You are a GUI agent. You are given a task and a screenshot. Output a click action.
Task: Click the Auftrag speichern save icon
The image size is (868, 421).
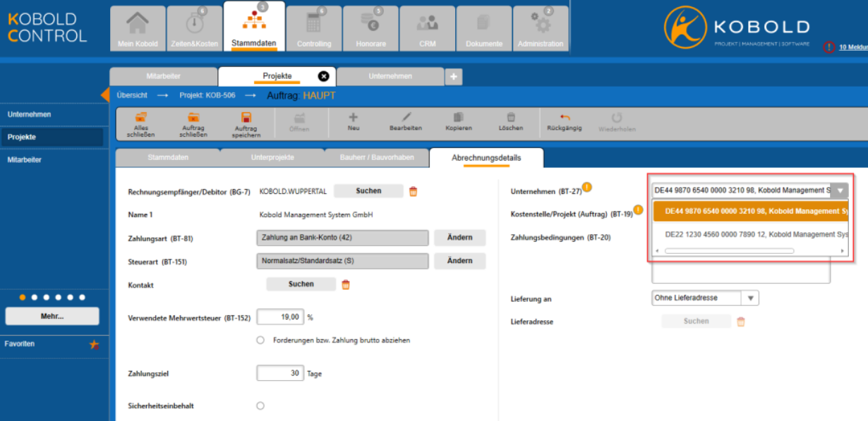[x=246, y=118]
